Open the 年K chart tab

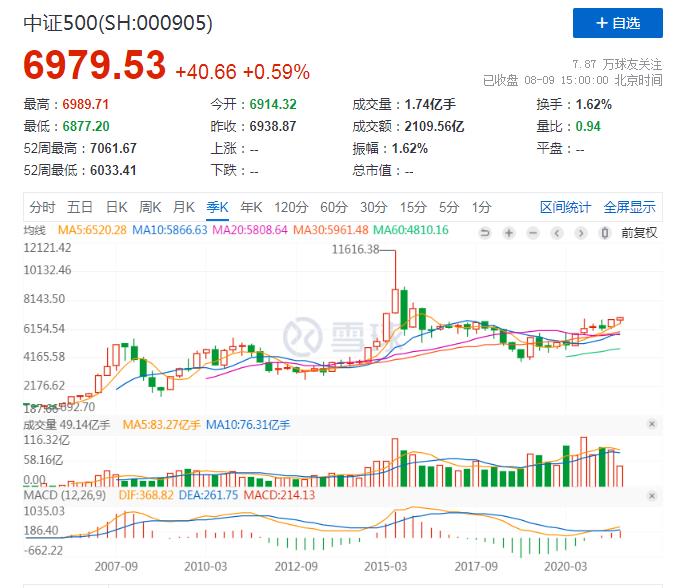point(251,207)
